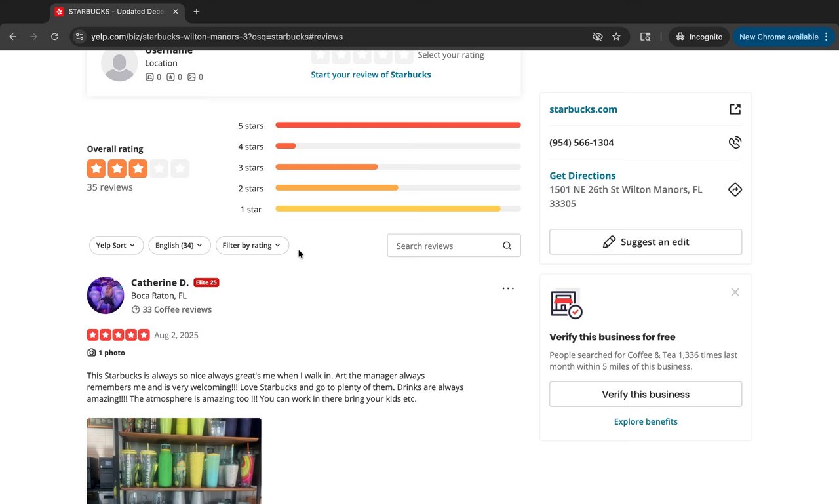Image resolution: width=839 pixels, height=504 pixels.
Task: Click the Incognito indicator
Action: (x=699, y=37)
